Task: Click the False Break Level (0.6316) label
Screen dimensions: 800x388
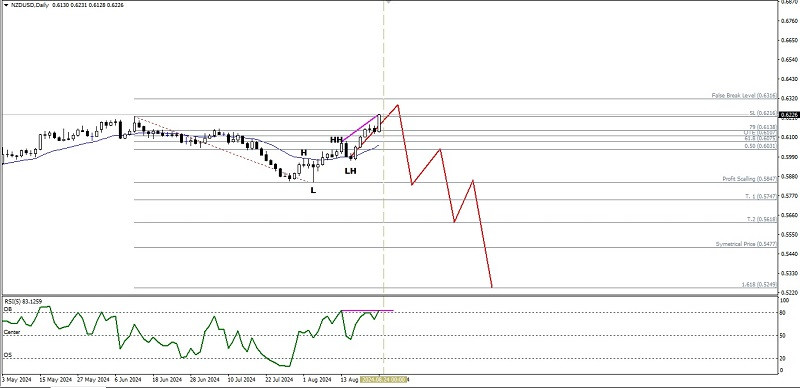Action: pos(744,95)
